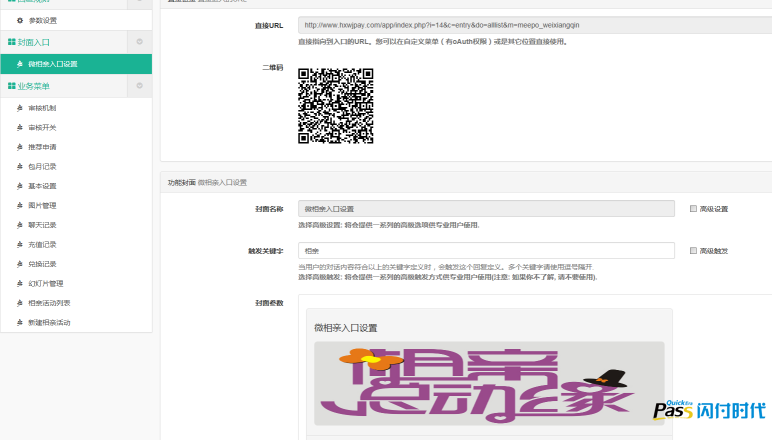The height and width of the screenshot is (440, 772).
Task: Click the icon beside 幻灯片管理
Action: point(20,283)
